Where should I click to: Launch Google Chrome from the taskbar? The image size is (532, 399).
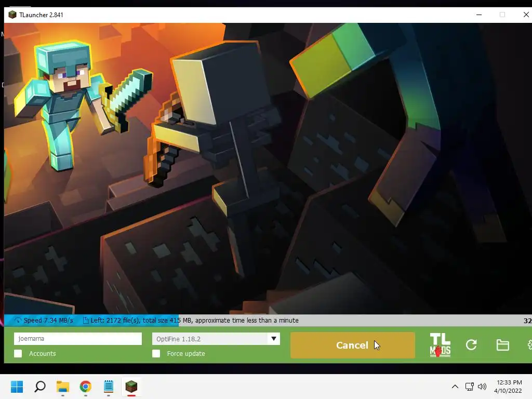[x=86, y=387]
